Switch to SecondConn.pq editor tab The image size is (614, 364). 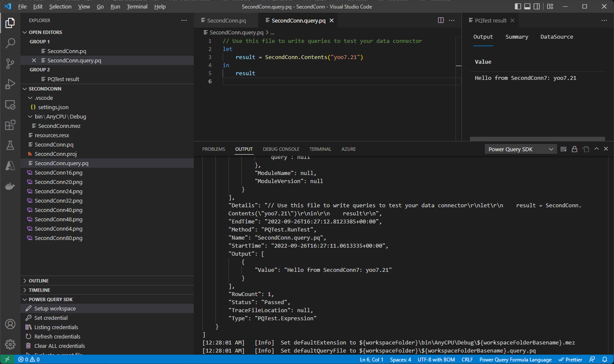226,20
